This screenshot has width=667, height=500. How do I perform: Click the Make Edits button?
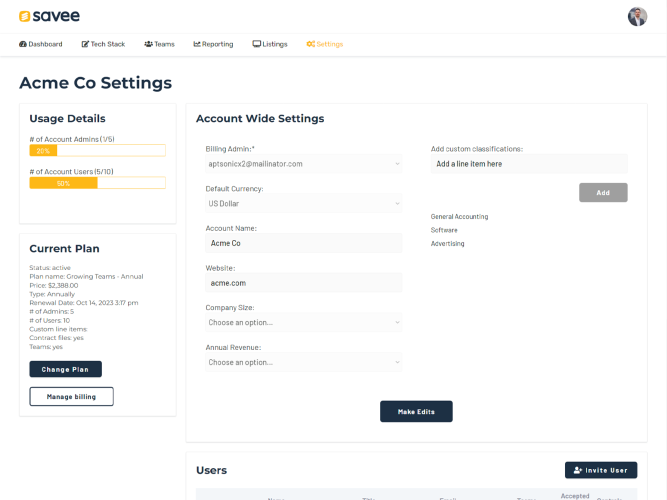coord(416,411)
